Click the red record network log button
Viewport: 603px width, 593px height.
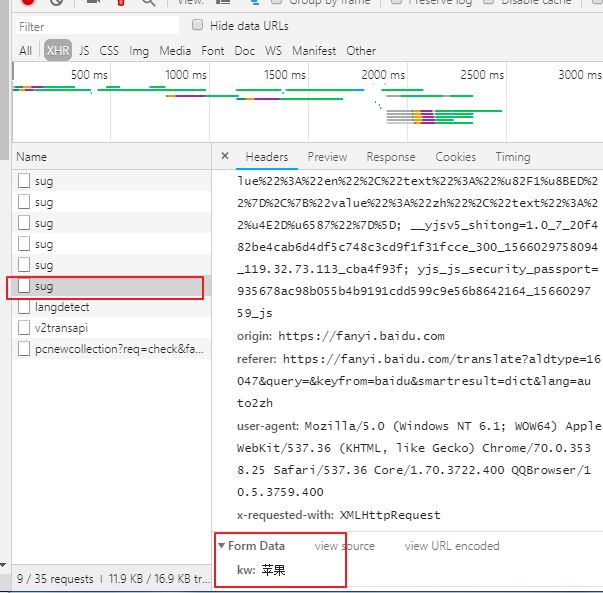click(x=28, y=2)
